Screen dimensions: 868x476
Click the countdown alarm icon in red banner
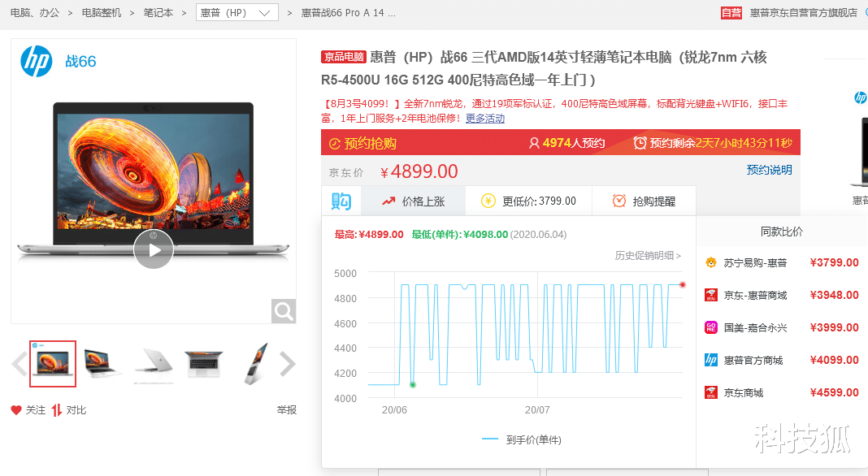[640, 143]
